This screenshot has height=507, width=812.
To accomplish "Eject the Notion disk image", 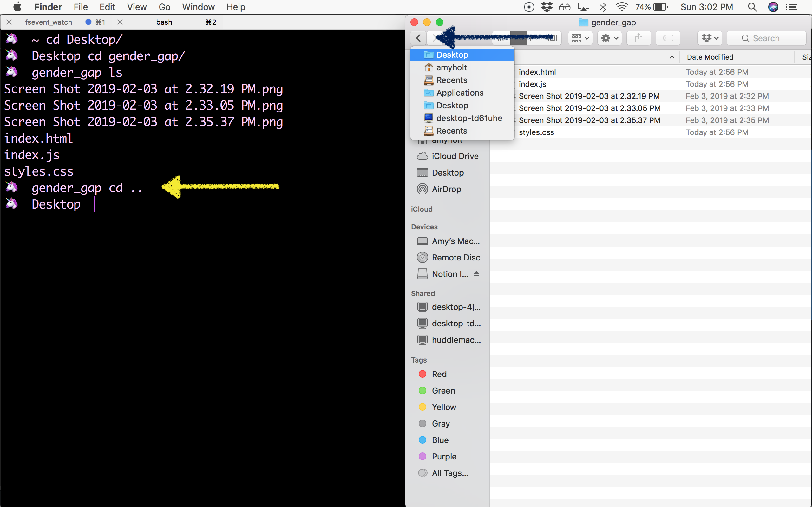I will 476,273.
